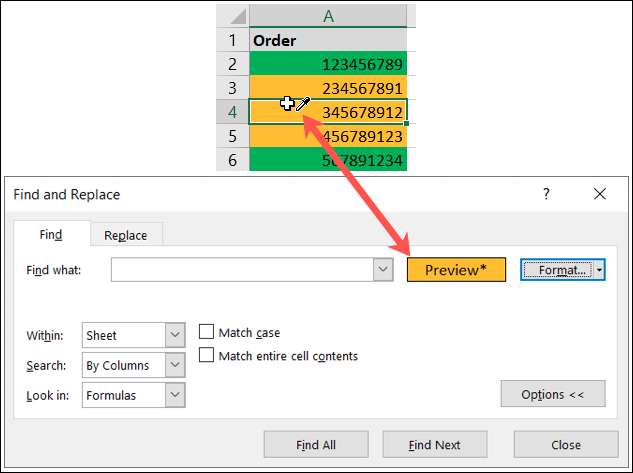Click the Close button in dialog
This screenshot has width=633, height=473.
point(565,445)
